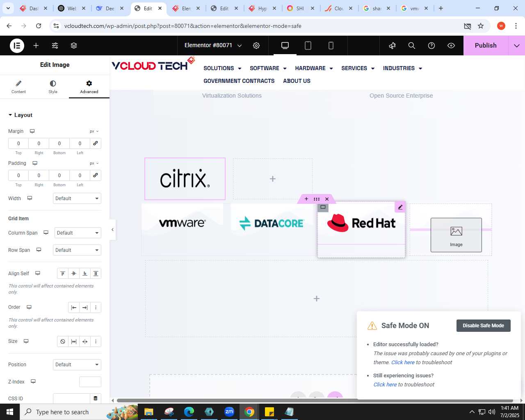This screenshot has height=420, width=525.
Task: Set Size to shrink
Action: 85,341
